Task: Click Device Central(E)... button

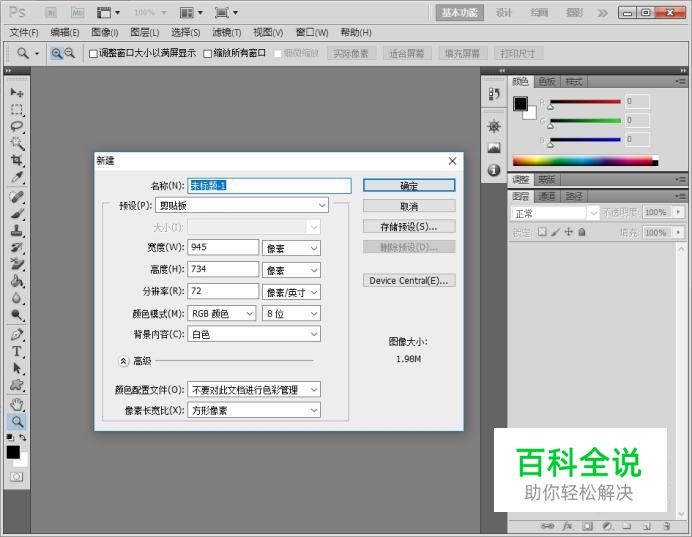Action: tap(409, 281)
